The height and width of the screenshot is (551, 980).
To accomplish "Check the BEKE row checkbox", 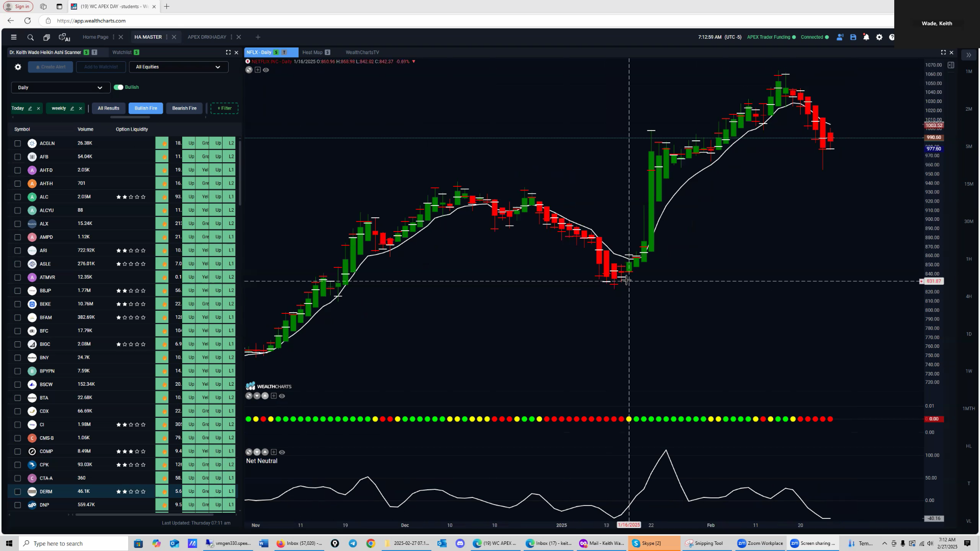I will tap(17, 304).
